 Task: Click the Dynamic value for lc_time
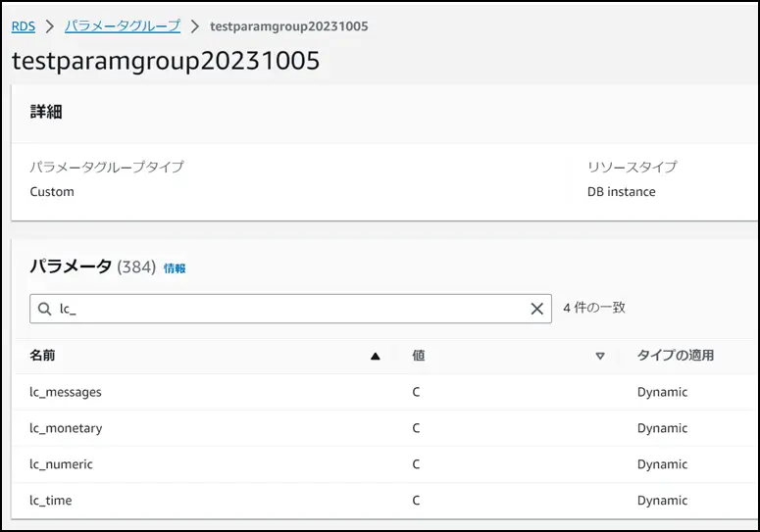662,501
